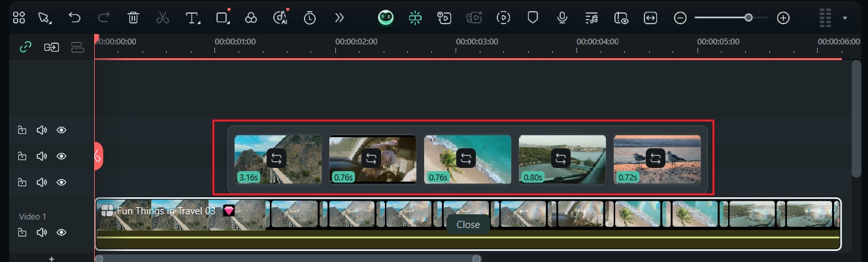
Task: Hide the topmost track with eye icon
Action: pyautogui.click(x=61, y=130)
